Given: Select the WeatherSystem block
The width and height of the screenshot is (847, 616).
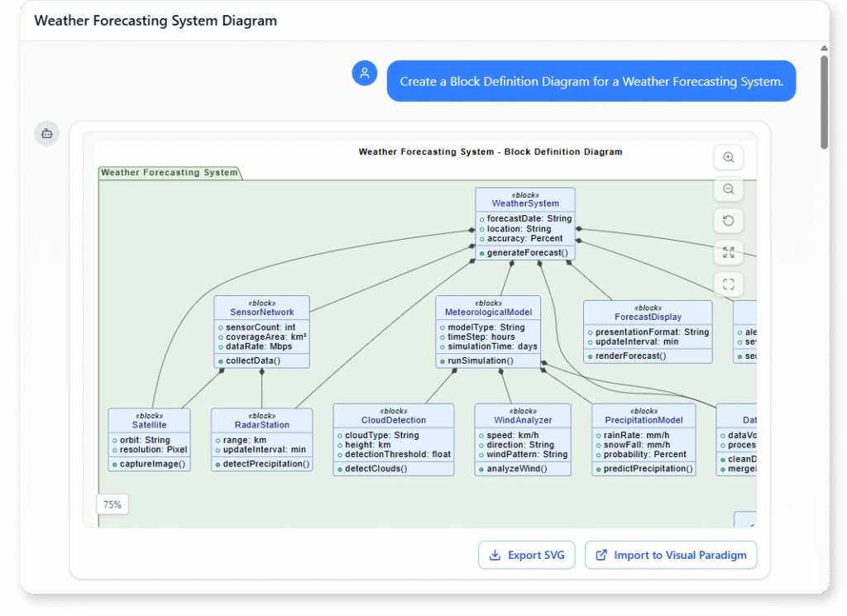Looking at the screenshot, I should [524, 223].
